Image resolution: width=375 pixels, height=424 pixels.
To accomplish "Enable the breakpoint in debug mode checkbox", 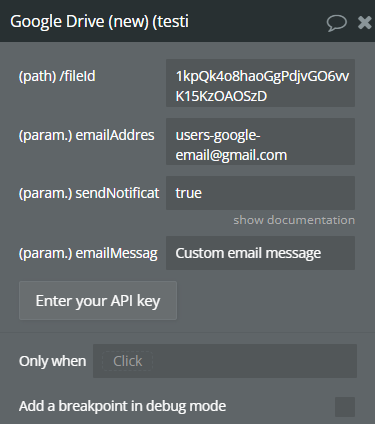I will tap(345, 407).
